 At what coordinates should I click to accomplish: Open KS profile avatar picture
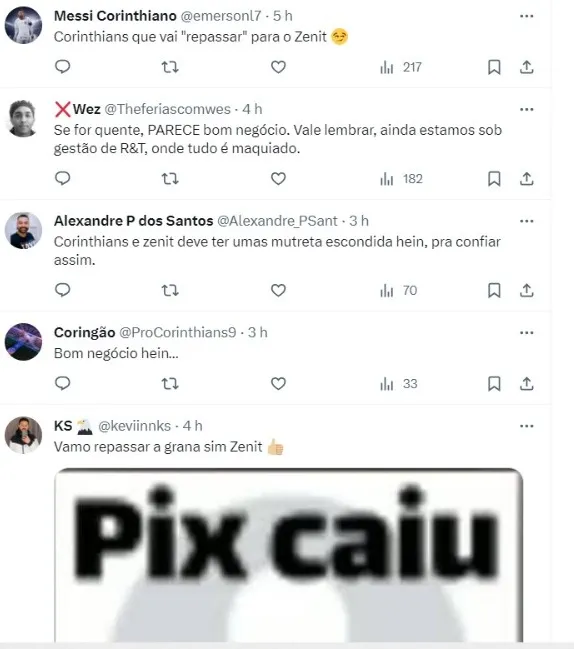[x=23, y=435]
